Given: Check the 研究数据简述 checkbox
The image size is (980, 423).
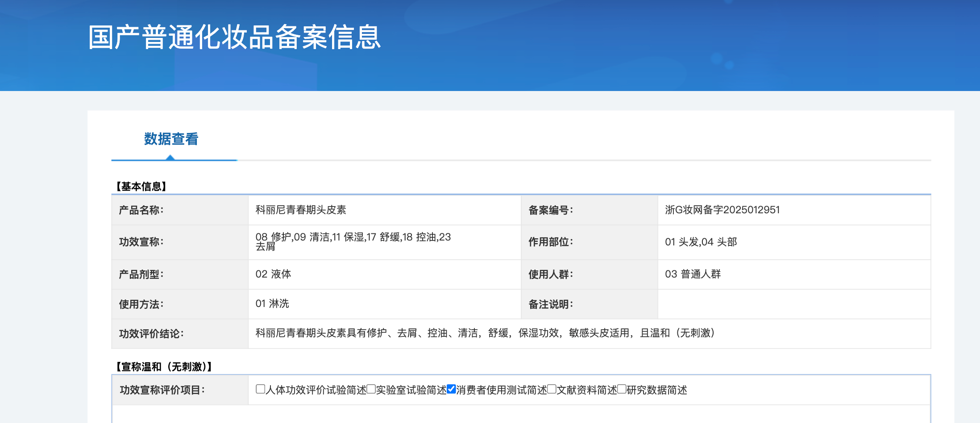Looking at the screenshot, I should click(x=622, y=389).
